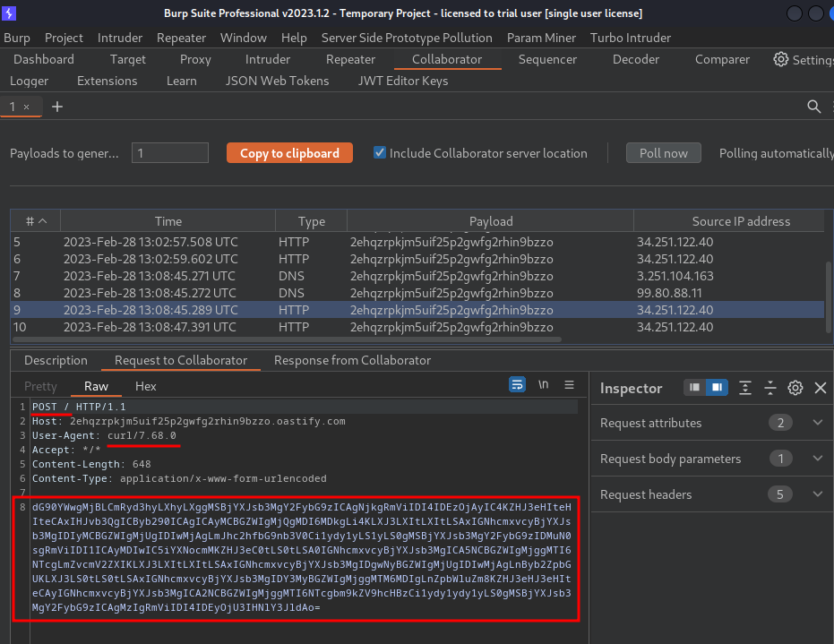Click the Payloads to generate number field
Screen dimensions: 834x644
169,153
